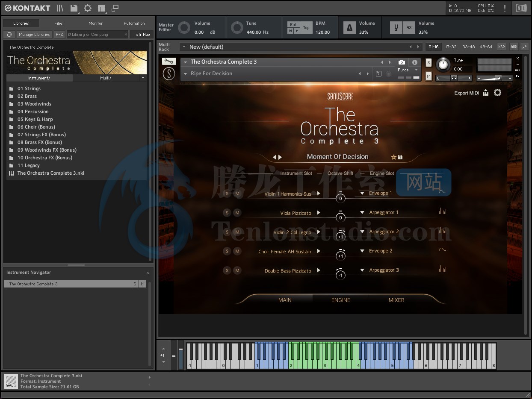Open the Multi Rack preset dropdown

click(x=184, y=47)
